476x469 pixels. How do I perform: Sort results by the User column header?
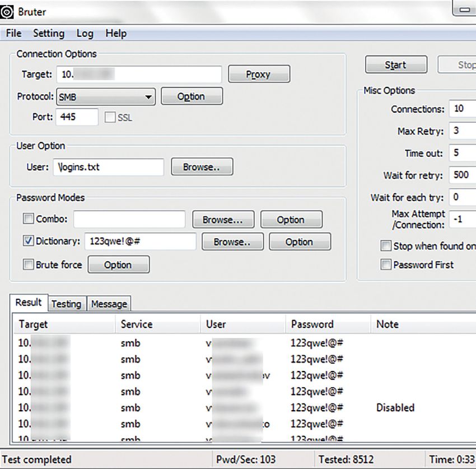click(242, 324)
